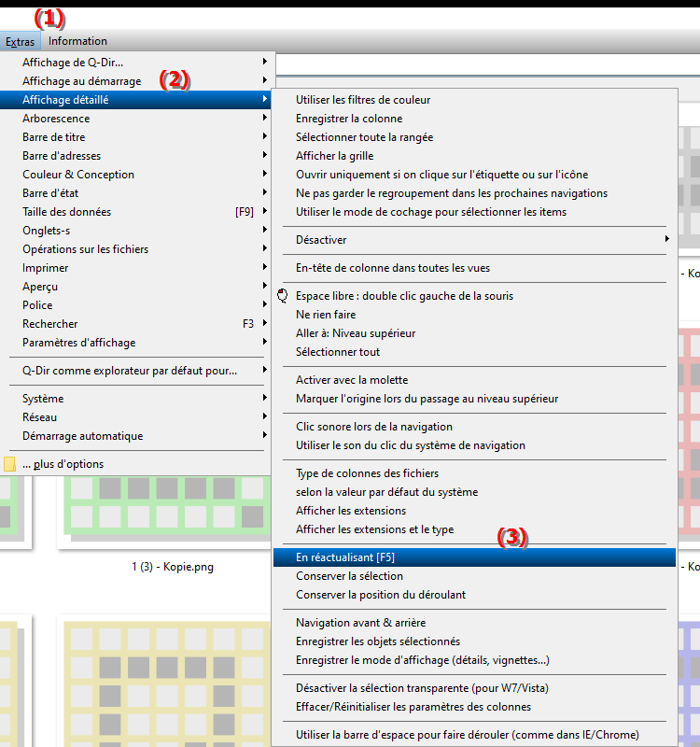700x747 pixels.
Task: Select Sélectionner tout option
Action: (x=474, y=352)
